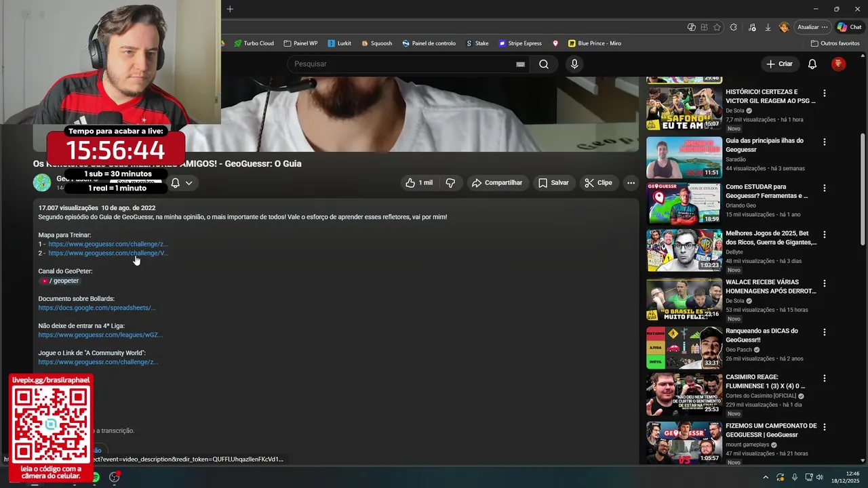Open a new browser tab
This screenshot has width=868, height=488.
click(230, 9)
